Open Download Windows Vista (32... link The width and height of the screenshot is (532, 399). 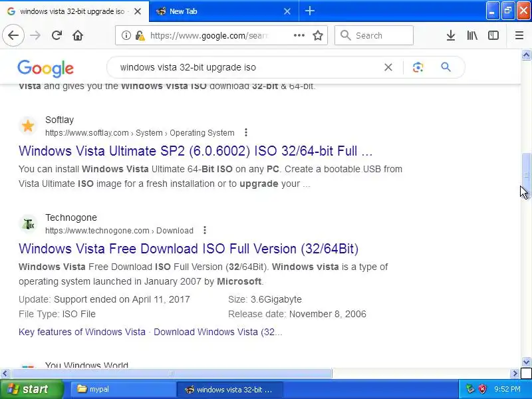[x=218, y=332]
